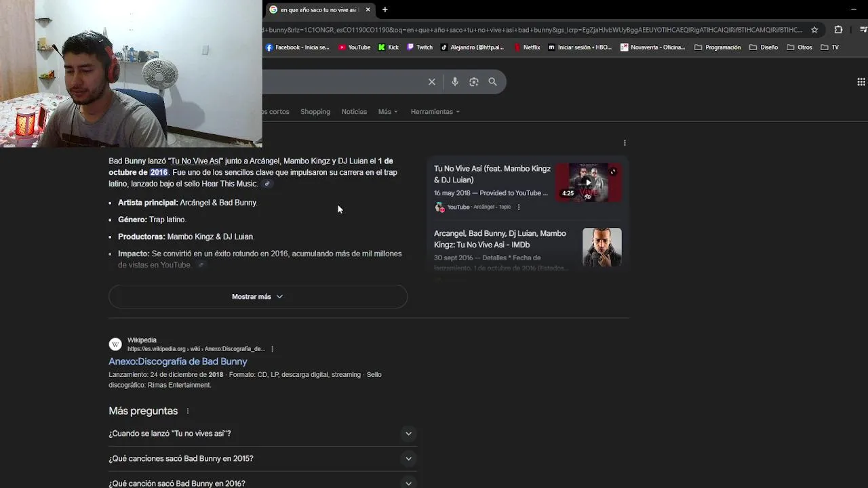868x488 pixels.
Task: Click the underlined 'Tu No Vive Así' text
Action: [x=195, y=161]
